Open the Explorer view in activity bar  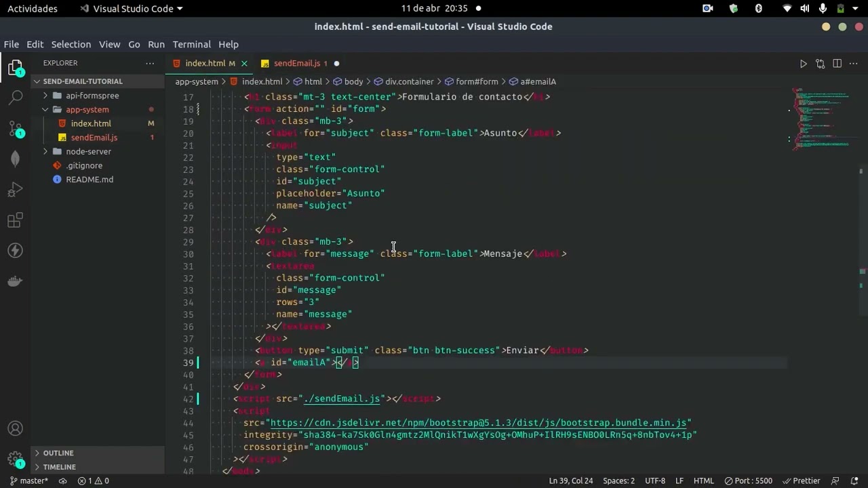coord(16,68)
